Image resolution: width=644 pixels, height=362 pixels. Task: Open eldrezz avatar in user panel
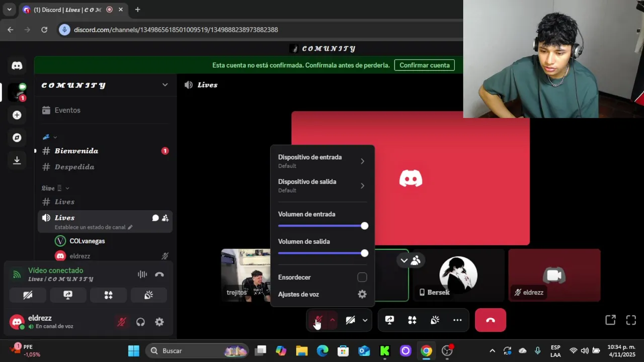(x=17, y=322)
